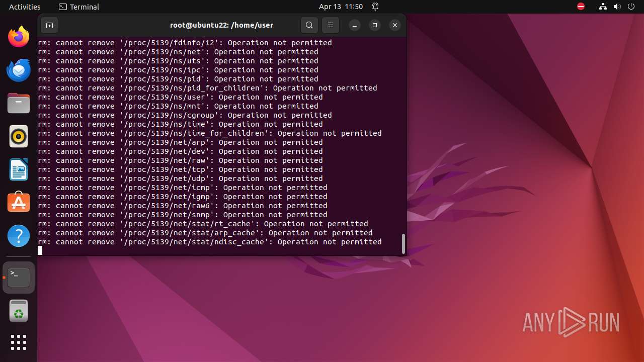Click the line with '/proc/5139/net/udp'

[x=180, y=178]
